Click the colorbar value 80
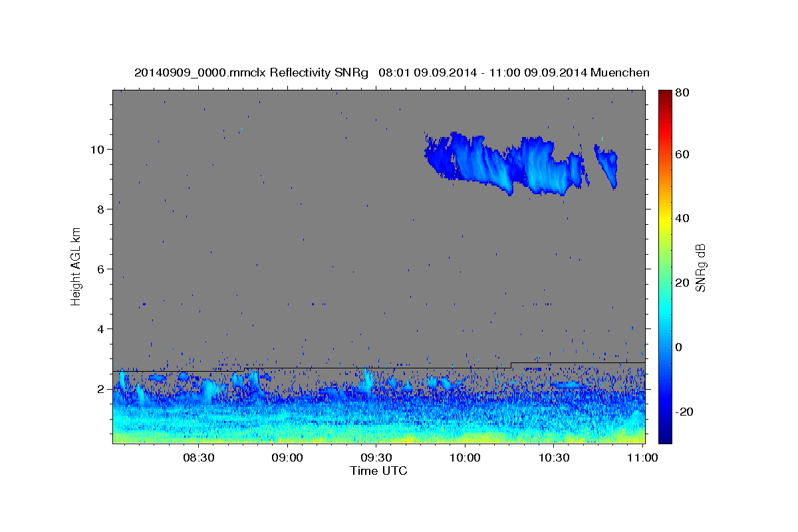The height and width of the screenshot is (532, 798). (682, 92)
